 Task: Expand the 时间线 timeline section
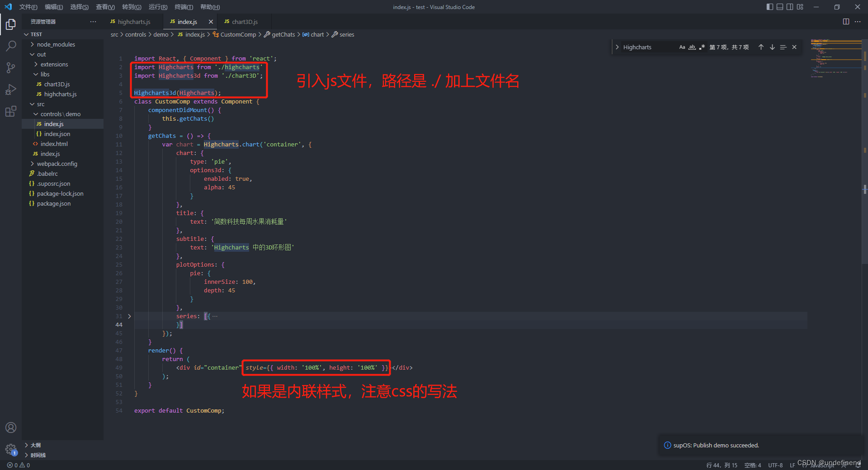coord(62,455)
